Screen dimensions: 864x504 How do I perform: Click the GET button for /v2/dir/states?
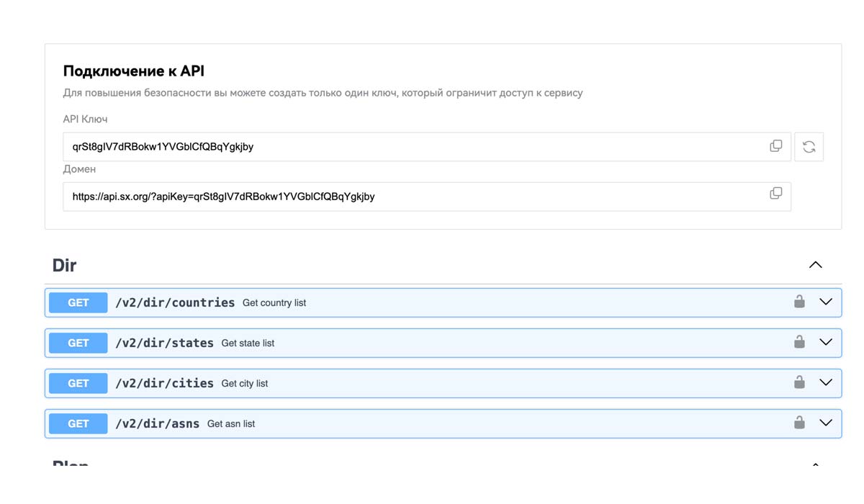[x=78, y=343]
